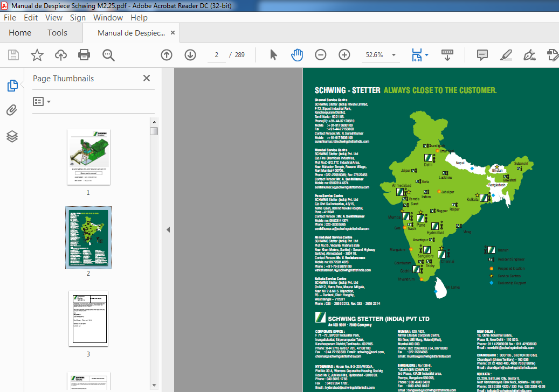Close the Page Thumbnails panel
The width and height of the screenshot is (559, 392).
[147, 78]
